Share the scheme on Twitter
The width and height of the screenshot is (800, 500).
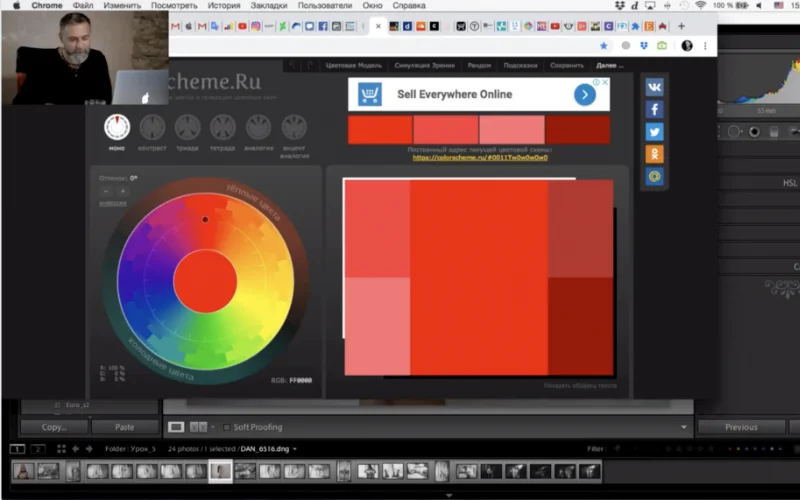click(x=654, y=132)
